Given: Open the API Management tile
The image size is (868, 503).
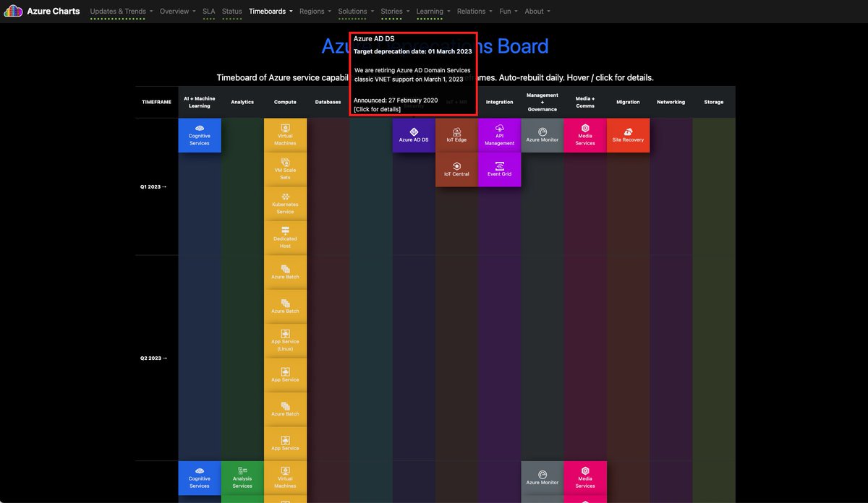Looking at the screenshot, I should coord(499,135).
